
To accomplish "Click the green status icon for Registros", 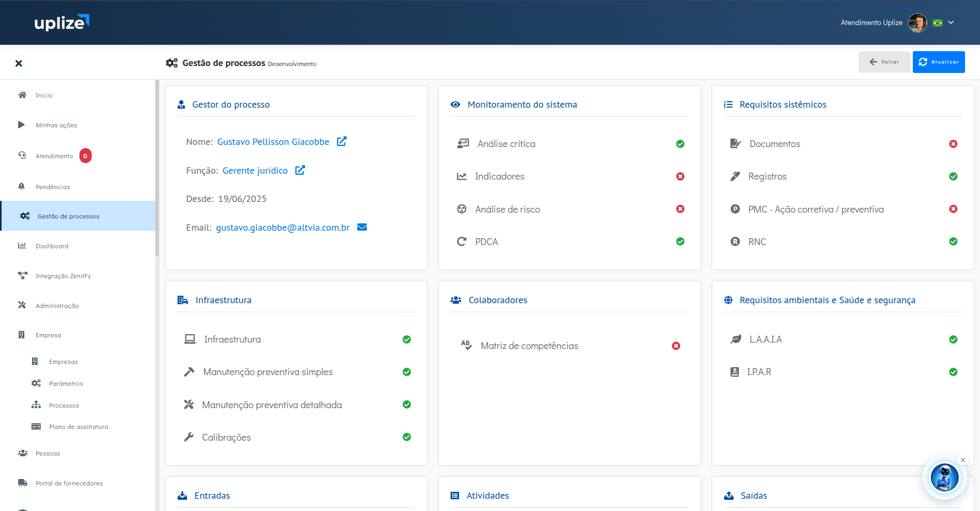I will (x=953, y=176).
